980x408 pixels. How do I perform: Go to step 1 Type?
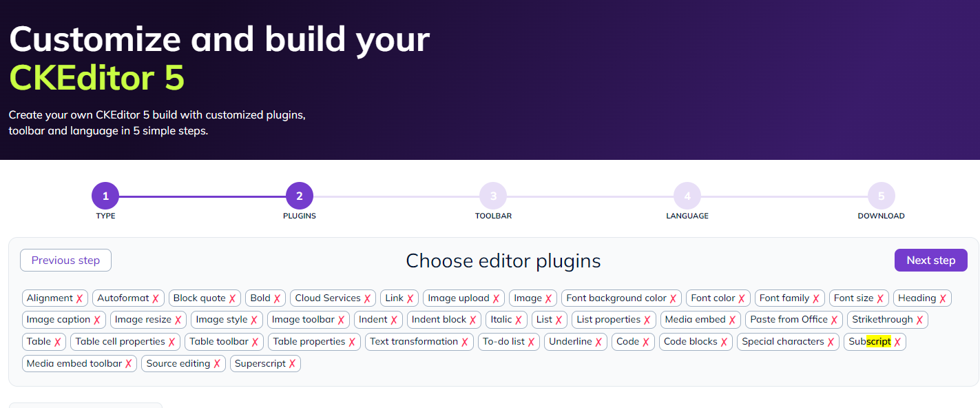pos(105,196)
